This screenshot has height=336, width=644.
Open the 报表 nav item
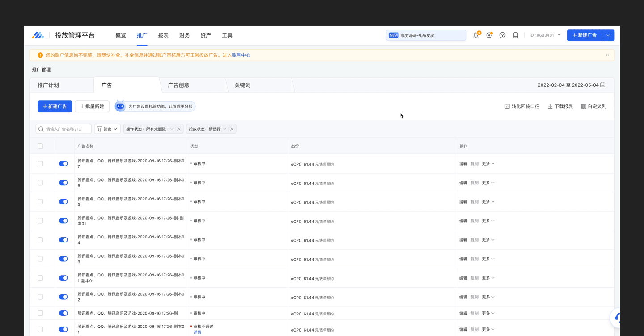point(163,35)
